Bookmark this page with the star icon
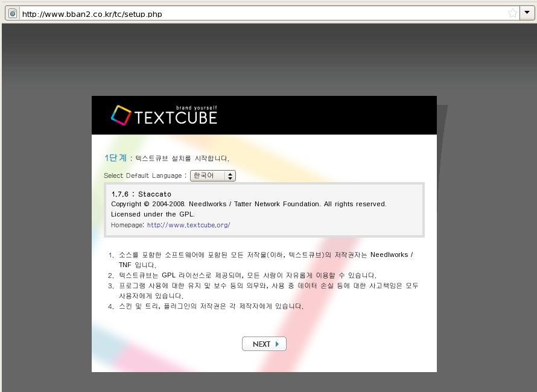This screenshot has height=392, width=537. (x=513, y=13)
